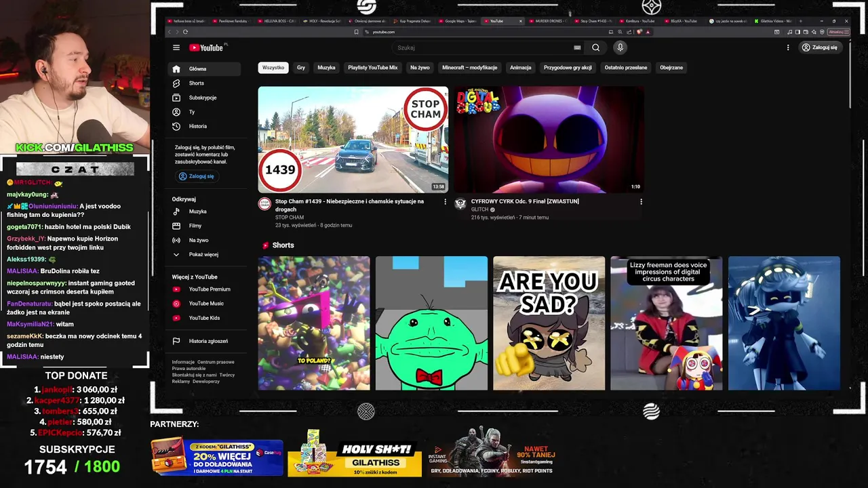Open Historia zgłoszeń in sidebar
Viewport: 868px width, 488px height.
(204, 341)
